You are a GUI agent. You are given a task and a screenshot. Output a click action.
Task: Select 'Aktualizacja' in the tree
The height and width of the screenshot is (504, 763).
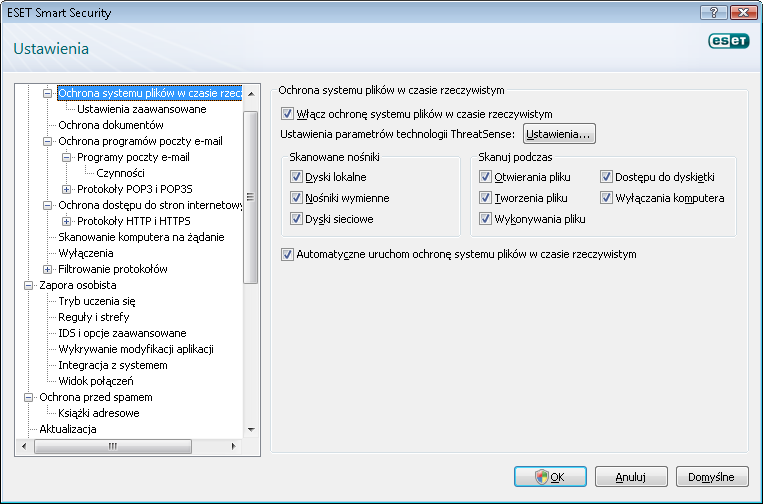[68, 429]
